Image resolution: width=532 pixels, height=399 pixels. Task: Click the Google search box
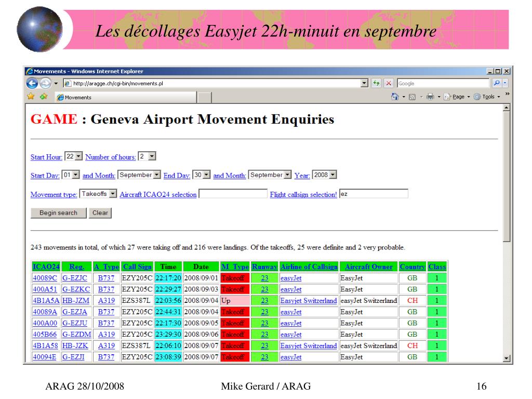point(443,84)
